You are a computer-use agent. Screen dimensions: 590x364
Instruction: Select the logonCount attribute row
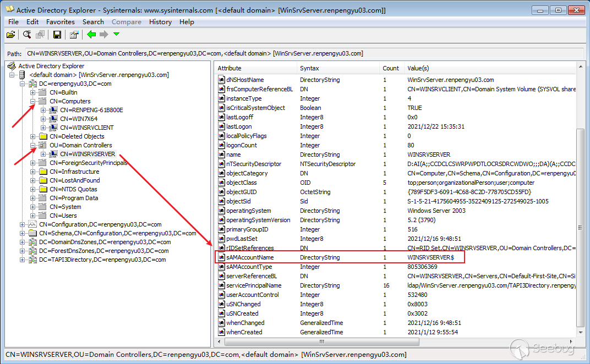[395, 145]
